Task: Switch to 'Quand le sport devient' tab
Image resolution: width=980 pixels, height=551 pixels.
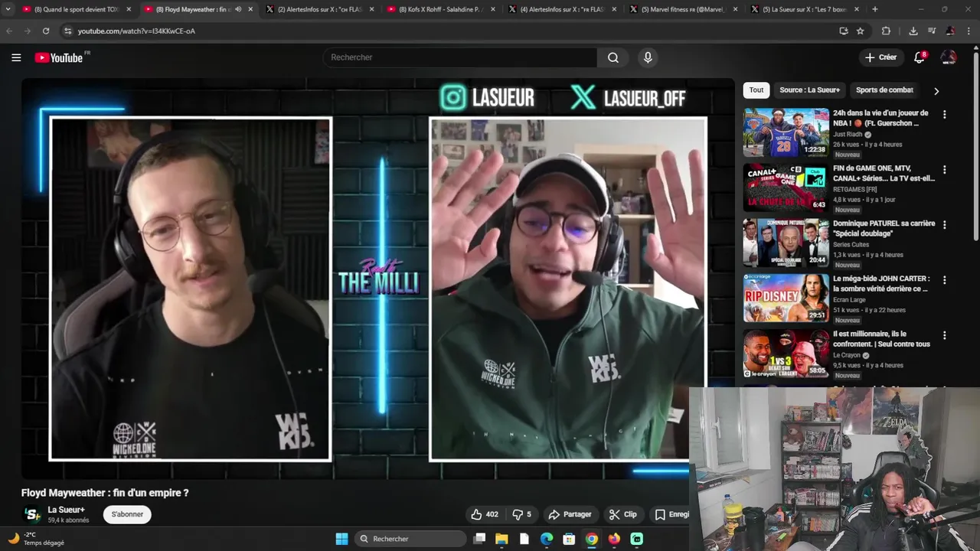Action: point(77,9)
